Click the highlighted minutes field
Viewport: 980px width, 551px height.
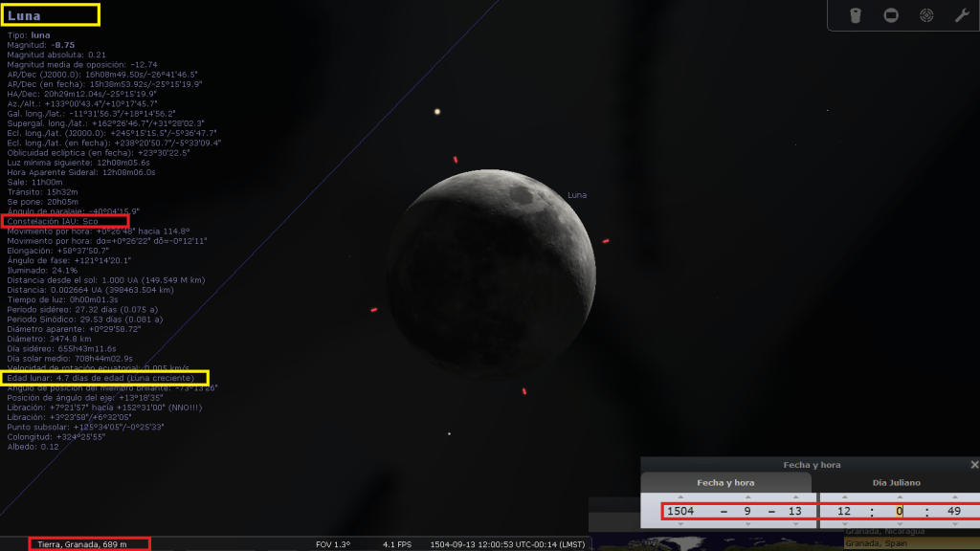(x=900, y=512)
